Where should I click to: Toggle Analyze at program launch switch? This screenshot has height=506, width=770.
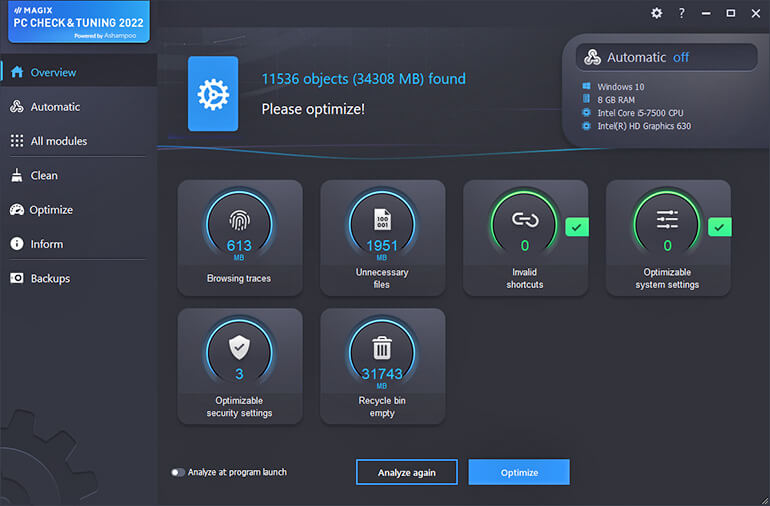(x=178, y=472)
